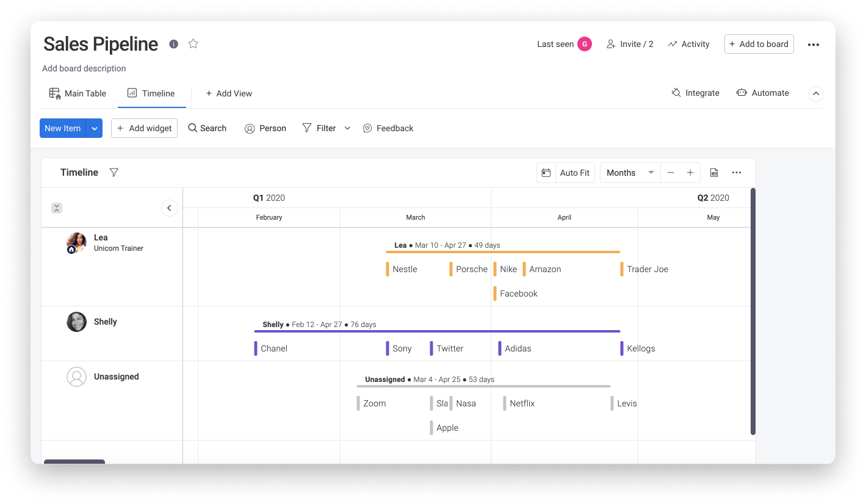Open the Months scale dropdown
Viewport: 866px width, 504px height.
[x=630, y=173]
